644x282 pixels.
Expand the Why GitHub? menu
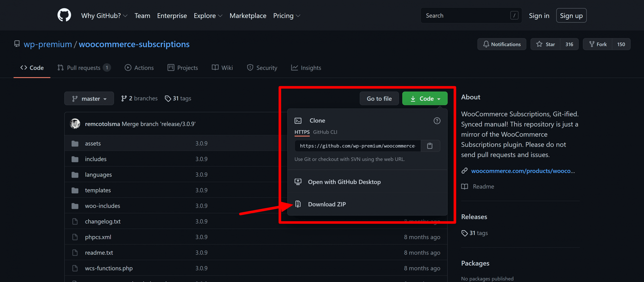pyautogui.click(x=104, y=16)
